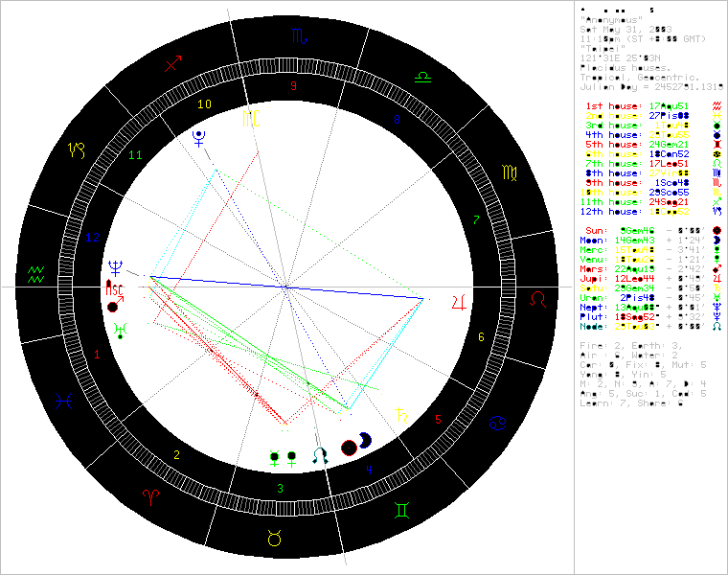Viewport: 728px width, 575px height.
Task: Click house number 5 on the wheel
Action: coord(438,420)
